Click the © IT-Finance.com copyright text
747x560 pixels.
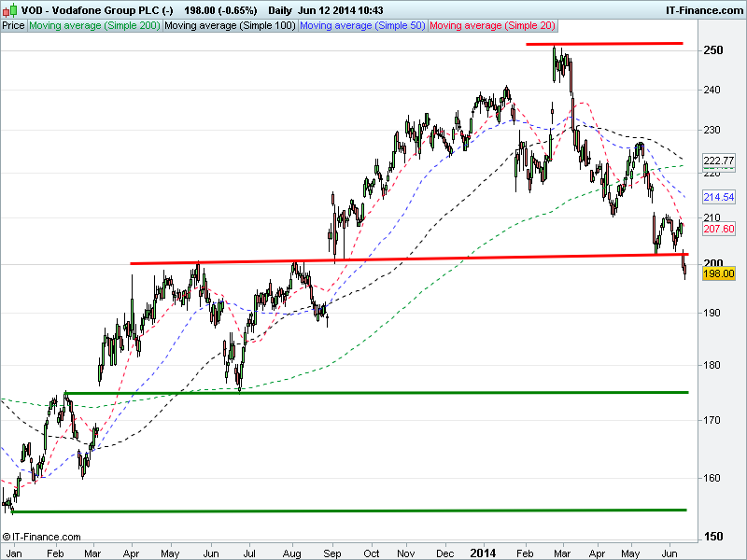point(42,537)
